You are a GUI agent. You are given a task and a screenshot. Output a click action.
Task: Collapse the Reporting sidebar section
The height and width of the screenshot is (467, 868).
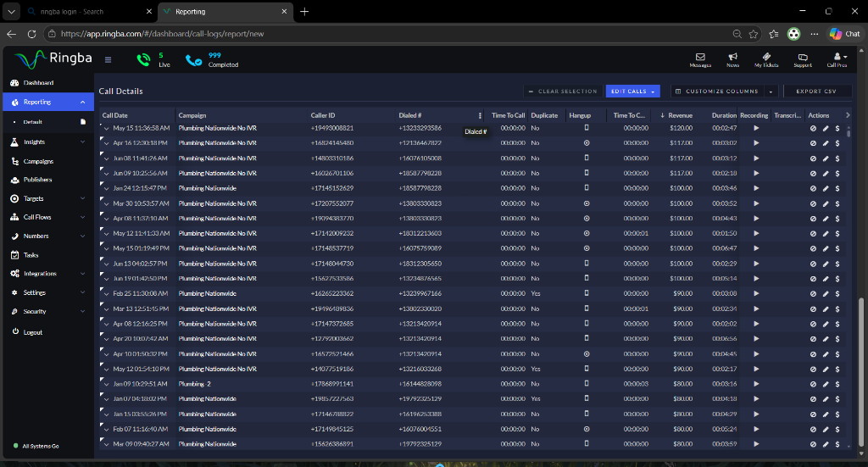(82, 103)
